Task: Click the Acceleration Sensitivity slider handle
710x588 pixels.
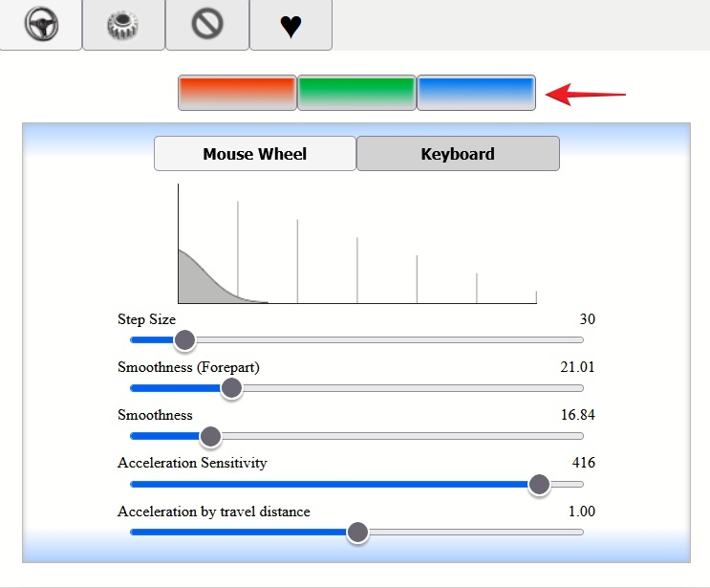Action: [x=539, y=484]
